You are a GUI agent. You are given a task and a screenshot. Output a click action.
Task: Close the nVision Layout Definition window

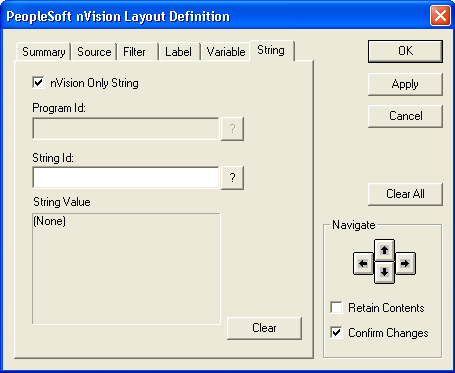coord(440,16)
